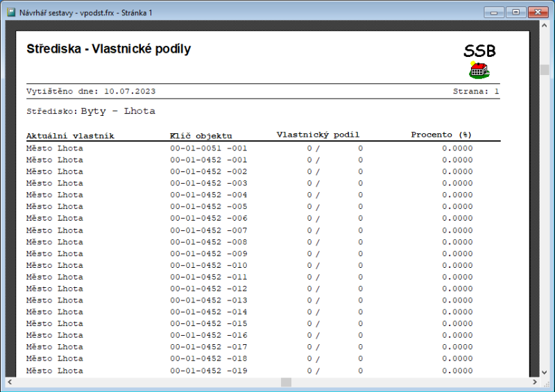The height and width of the screenshot is (392, 555).
Task: Click the 'Aktuální vlastník' column header
Action: point(70,135)
